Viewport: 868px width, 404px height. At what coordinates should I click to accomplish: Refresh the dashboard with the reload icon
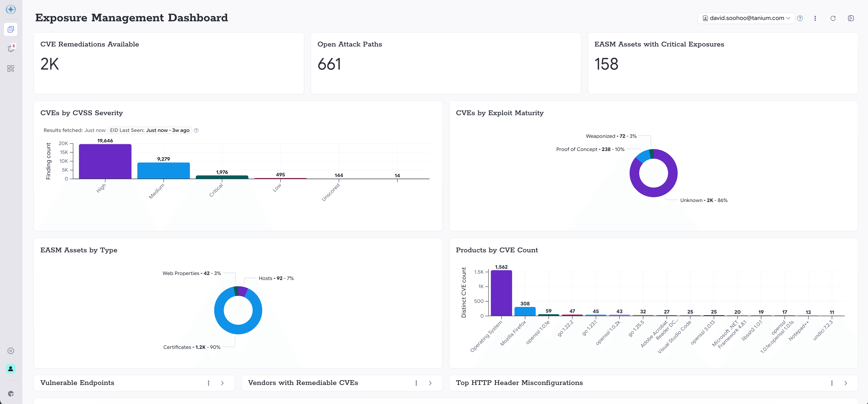[x=833, y=18]
